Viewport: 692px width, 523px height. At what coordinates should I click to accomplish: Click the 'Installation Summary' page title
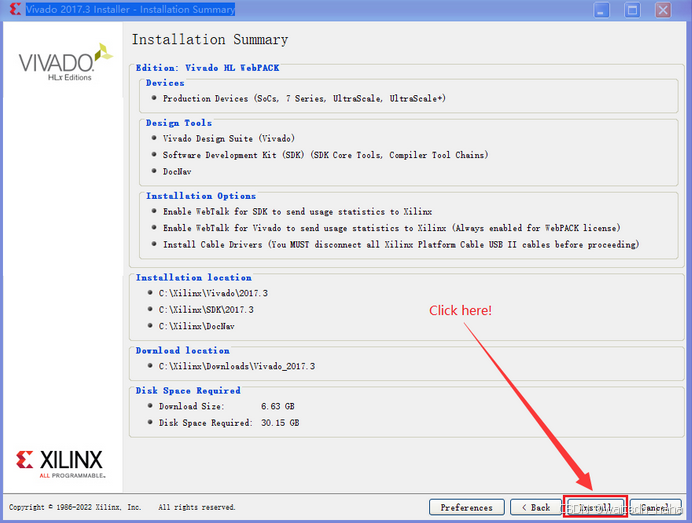click(210, 40)
